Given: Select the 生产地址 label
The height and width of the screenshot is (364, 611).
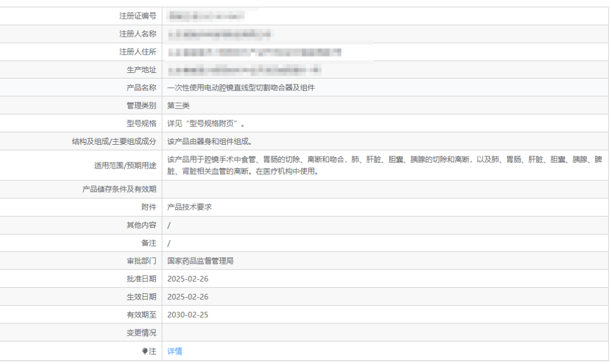Looking at the screenshot, I should pyautogui.click(x=141, y=70).
